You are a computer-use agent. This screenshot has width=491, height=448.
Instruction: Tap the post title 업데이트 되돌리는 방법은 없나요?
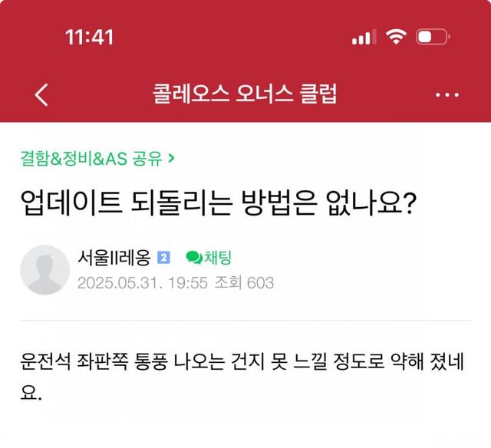pyautogui.click(x=218, y=205)
